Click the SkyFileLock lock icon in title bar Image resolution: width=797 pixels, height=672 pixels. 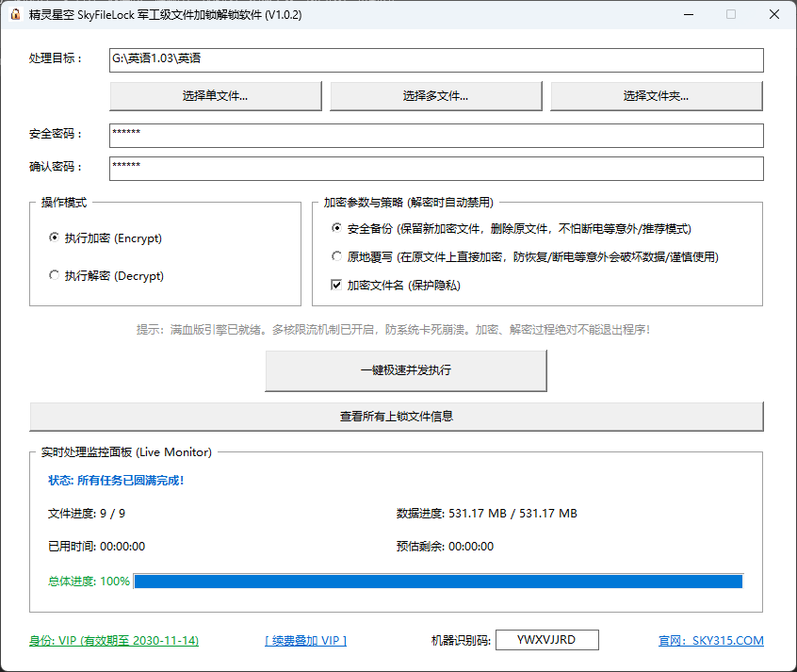[16, 14]
